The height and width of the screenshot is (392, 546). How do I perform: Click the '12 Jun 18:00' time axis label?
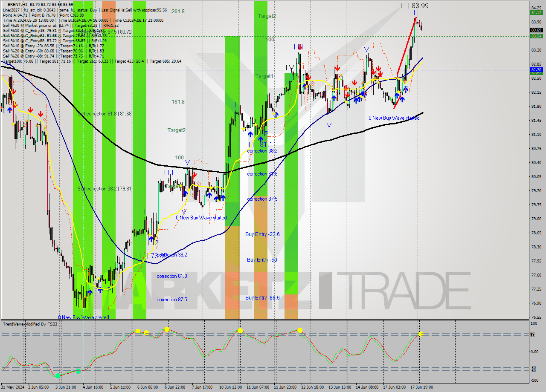tap(313, 387)
